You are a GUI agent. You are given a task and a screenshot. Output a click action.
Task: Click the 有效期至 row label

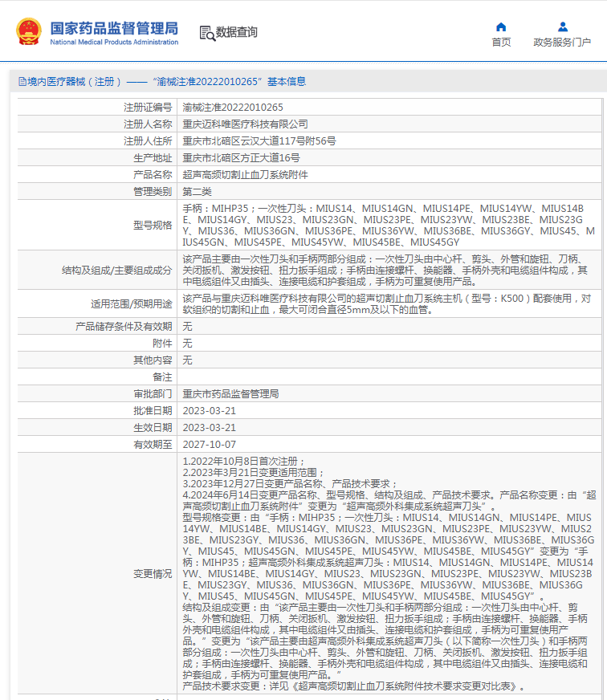tap(153, 445)
